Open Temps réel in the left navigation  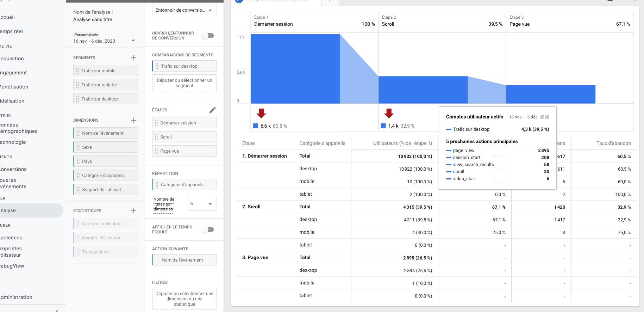(11, 31)
